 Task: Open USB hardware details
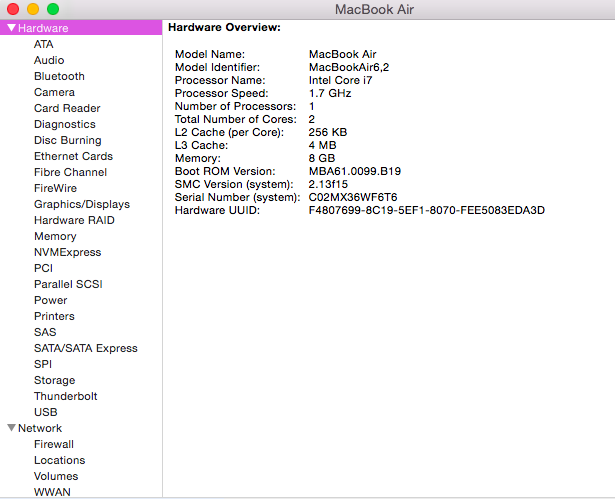point(45,412)
